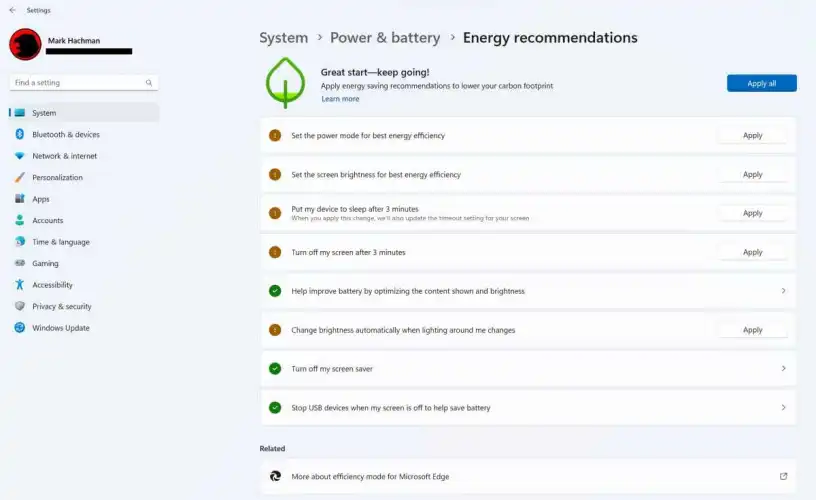816x500 pixels.
Task: Click the Bluetooth & devices icon in sidebar
Action: point(19,135)
